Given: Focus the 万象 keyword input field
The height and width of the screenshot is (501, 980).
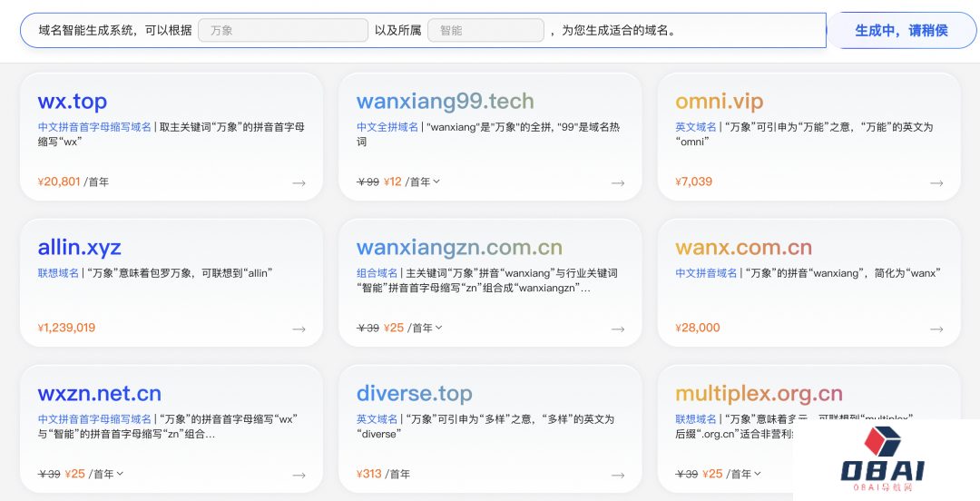Looking at the screenshot, I should (x=283, y=30).
